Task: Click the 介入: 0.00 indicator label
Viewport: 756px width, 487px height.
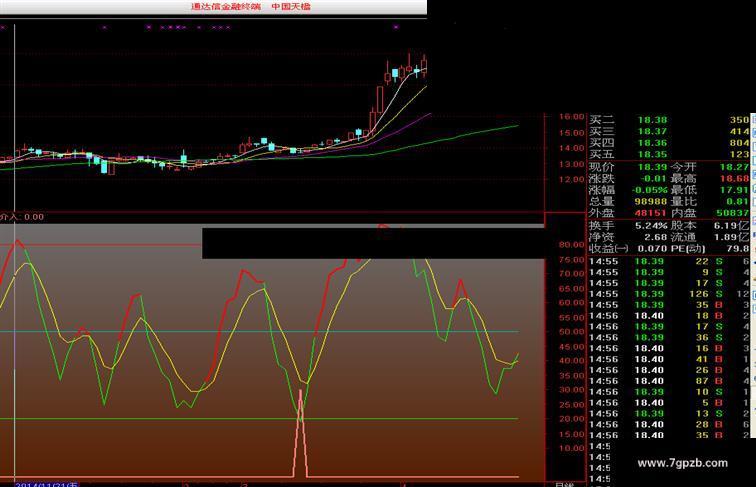Action: [22, 217]
